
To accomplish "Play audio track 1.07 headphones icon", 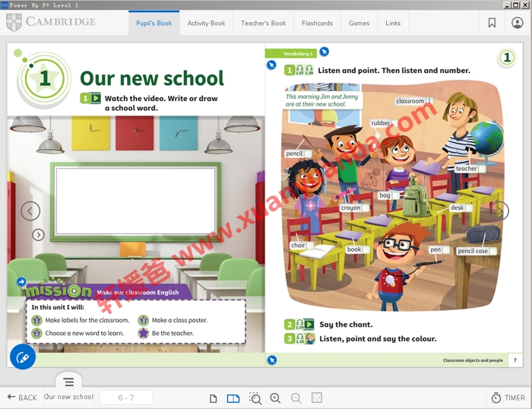I will pyautogui.click(x=299, y=70).
